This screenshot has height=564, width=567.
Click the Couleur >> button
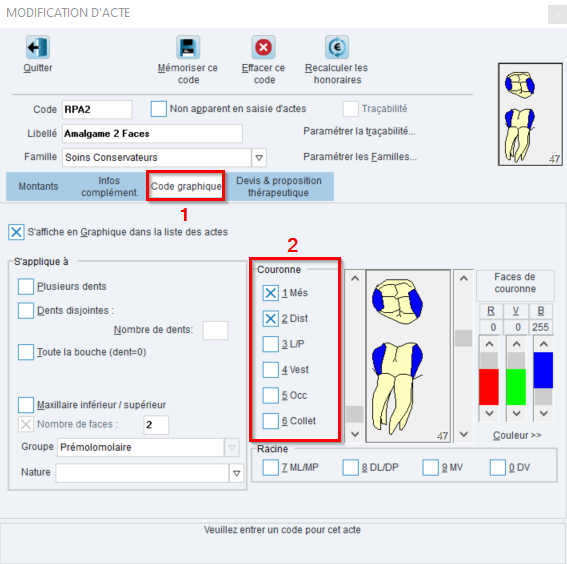[517, 435]
